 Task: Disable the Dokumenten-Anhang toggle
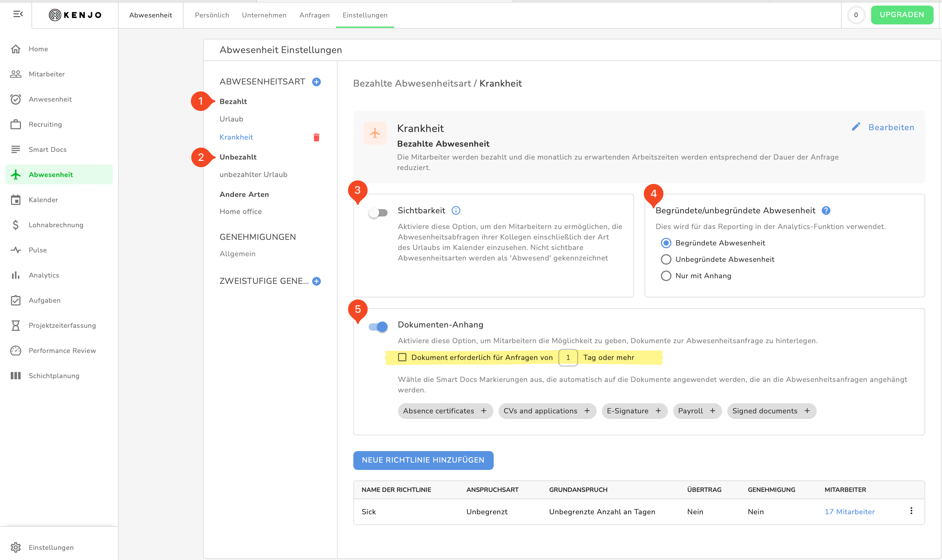378,327
